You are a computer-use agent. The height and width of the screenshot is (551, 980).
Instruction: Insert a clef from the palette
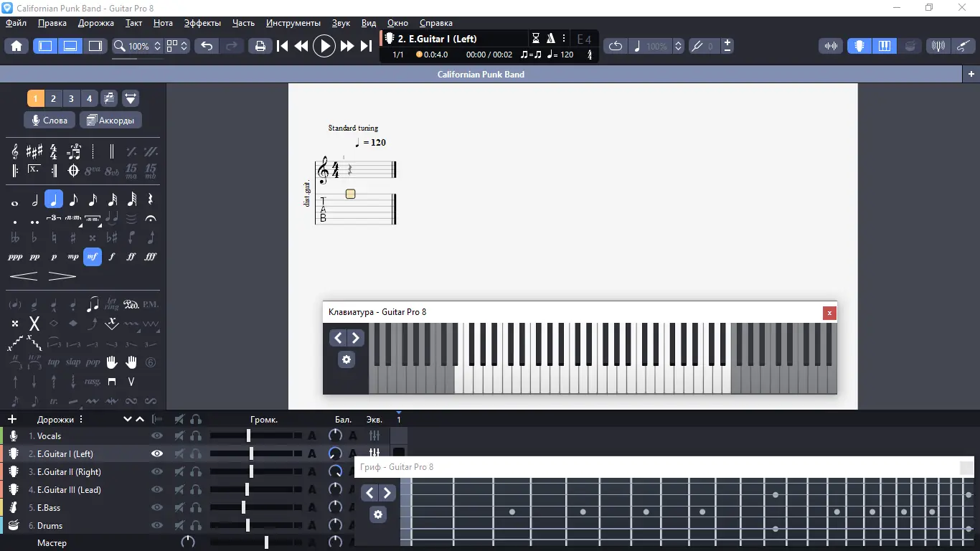[x=15, y=152]
